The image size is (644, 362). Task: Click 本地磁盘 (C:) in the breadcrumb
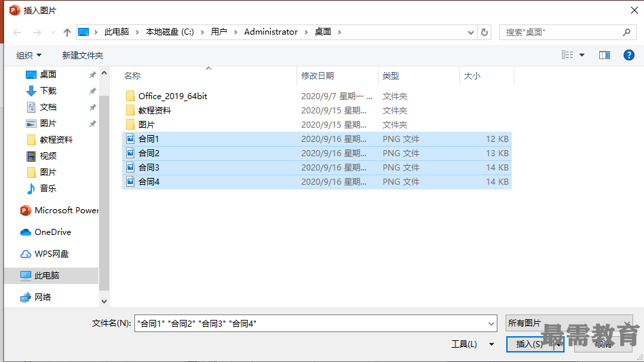tap(170, 32)
